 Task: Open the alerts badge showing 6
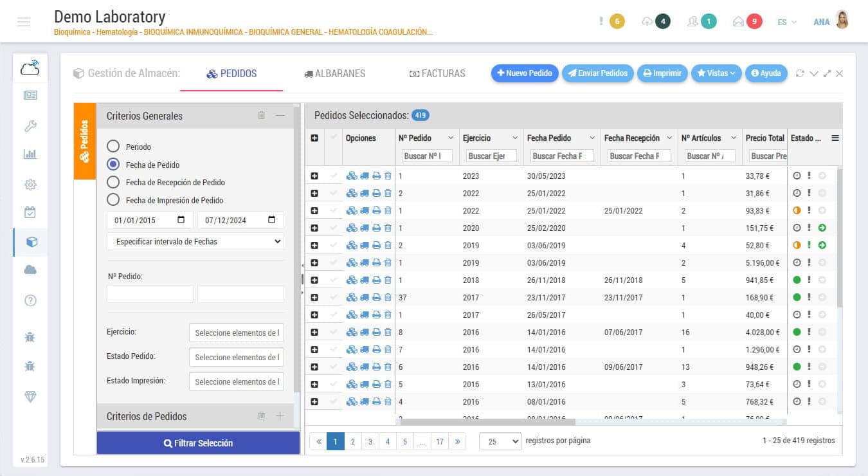pos(617,21)
